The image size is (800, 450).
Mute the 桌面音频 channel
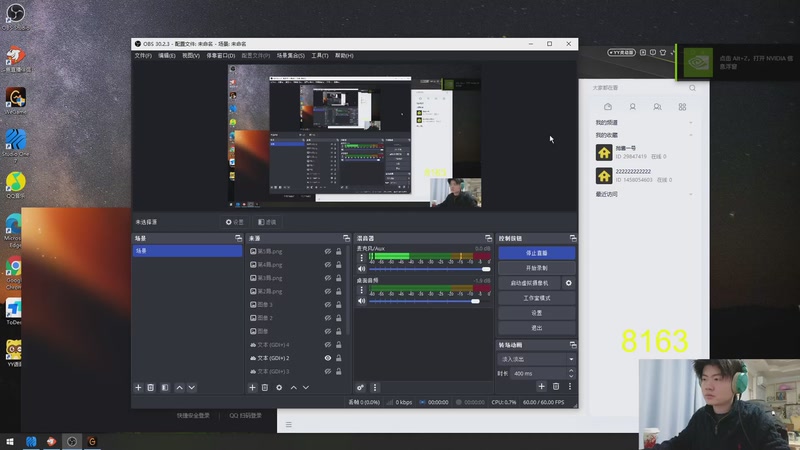pos(362,301)
